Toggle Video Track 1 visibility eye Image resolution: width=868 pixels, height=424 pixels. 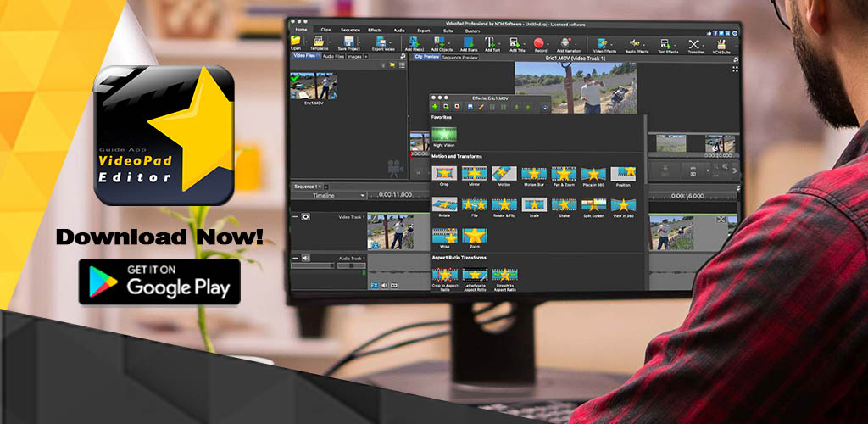pos(306,217)
